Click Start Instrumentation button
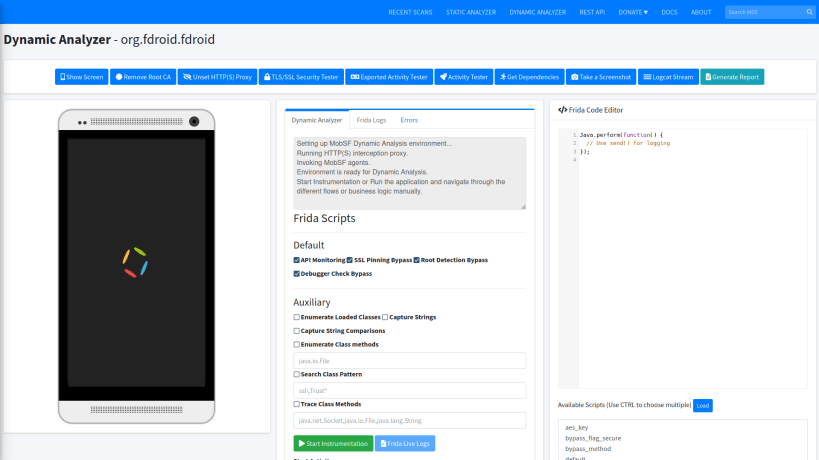 tap(333, 443)
